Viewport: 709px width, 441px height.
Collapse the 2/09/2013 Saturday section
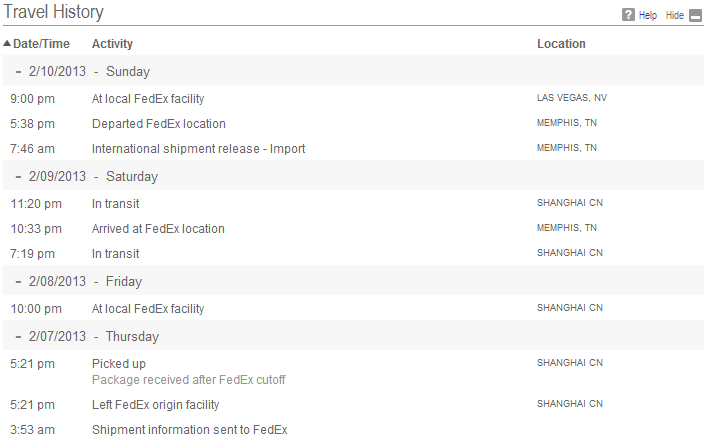(18, 176)
